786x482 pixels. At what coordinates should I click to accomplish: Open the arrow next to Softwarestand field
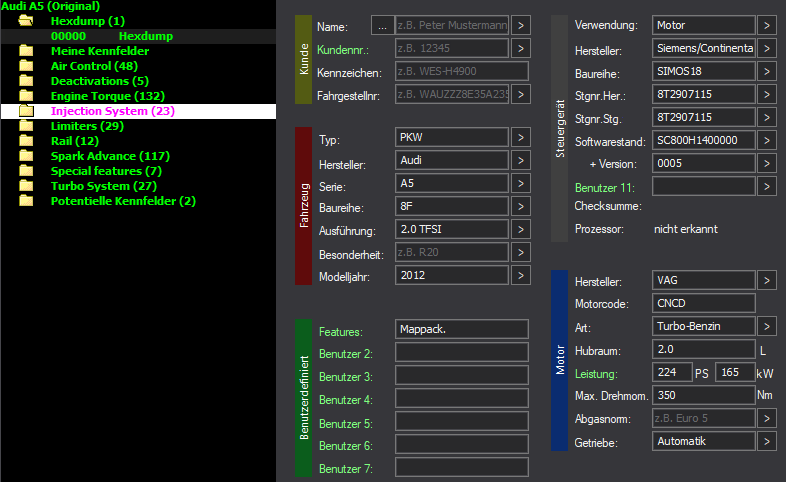point(766,140)
